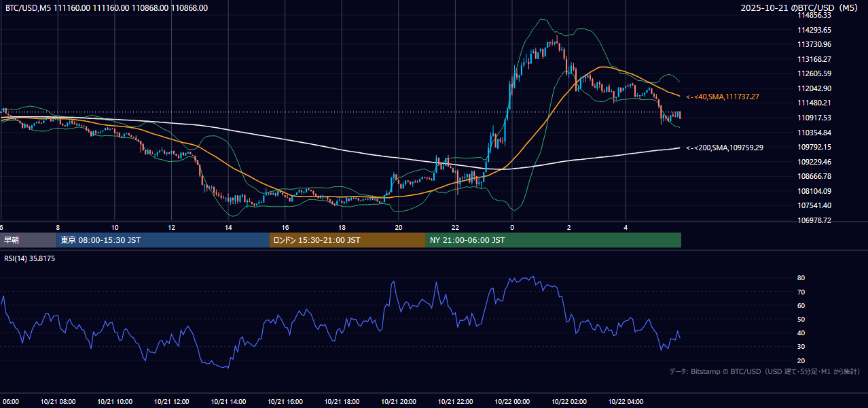
Task: Click the 10/21 14:00 date label
Action: [x=228, y=402]
